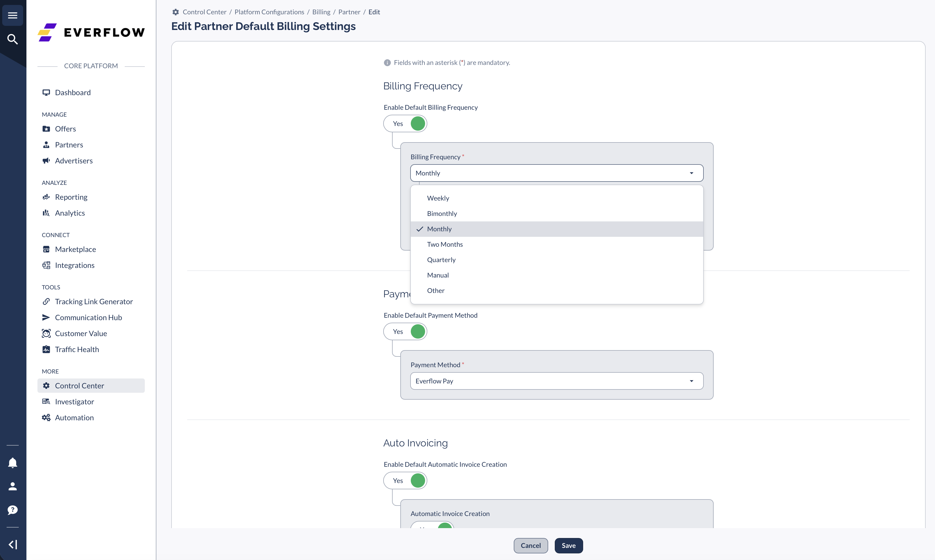The width and height of the screenshot is (935, 560).
Task: Open Offers from the sidebar
Action: (65, 129)
